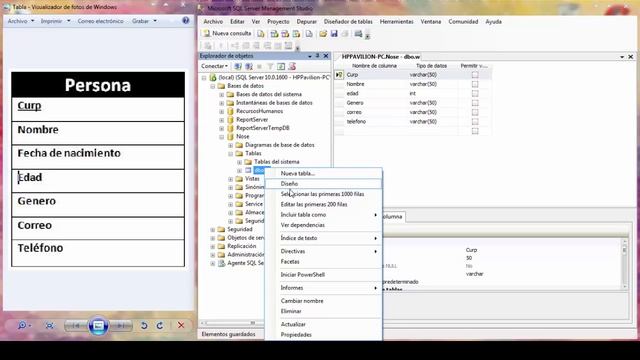Choose Cambiar nombre from context menu
This screenshot has height=360, width=640.
(x=323, y=301)
